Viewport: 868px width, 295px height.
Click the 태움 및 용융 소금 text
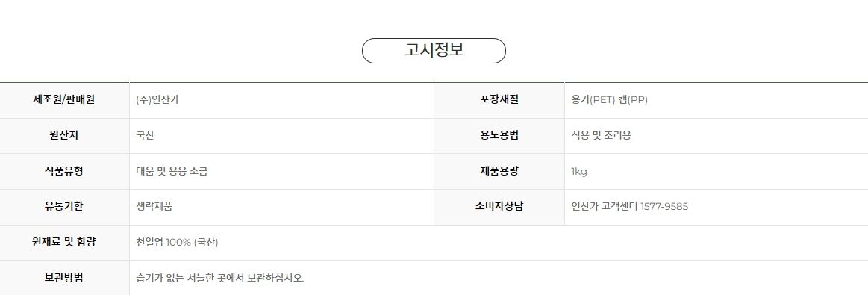pyautogui.click(x=172, y=171)
